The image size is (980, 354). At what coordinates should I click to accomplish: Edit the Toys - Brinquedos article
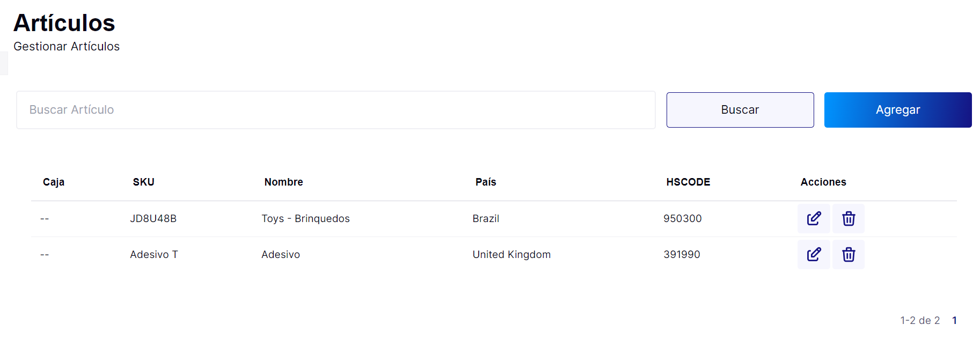[814, 219]
